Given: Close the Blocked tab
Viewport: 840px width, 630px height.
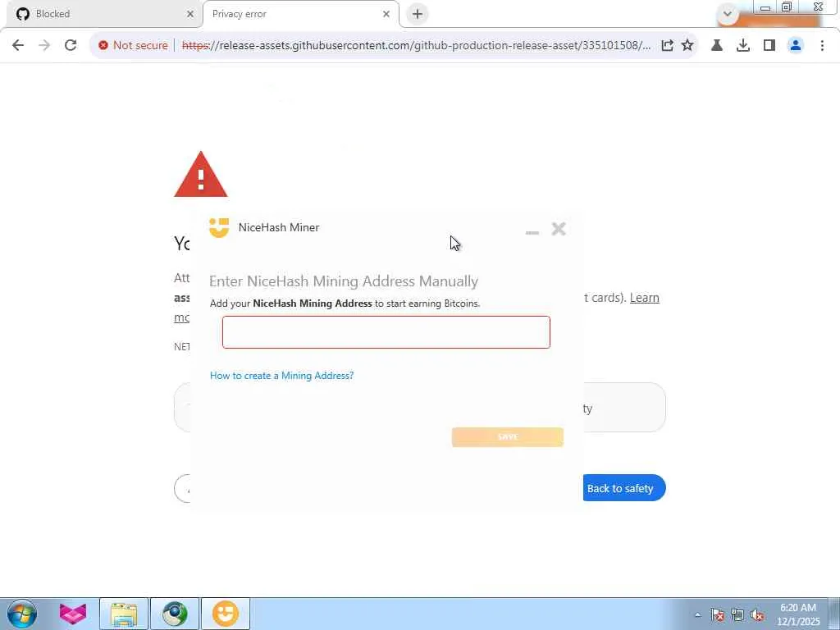Looking at the screenshot, I should click(x=190, y=15).
